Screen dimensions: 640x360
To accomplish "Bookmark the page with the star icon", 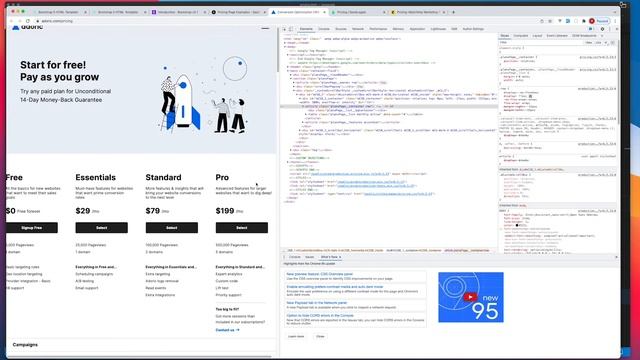I will [x=550, y=21].
